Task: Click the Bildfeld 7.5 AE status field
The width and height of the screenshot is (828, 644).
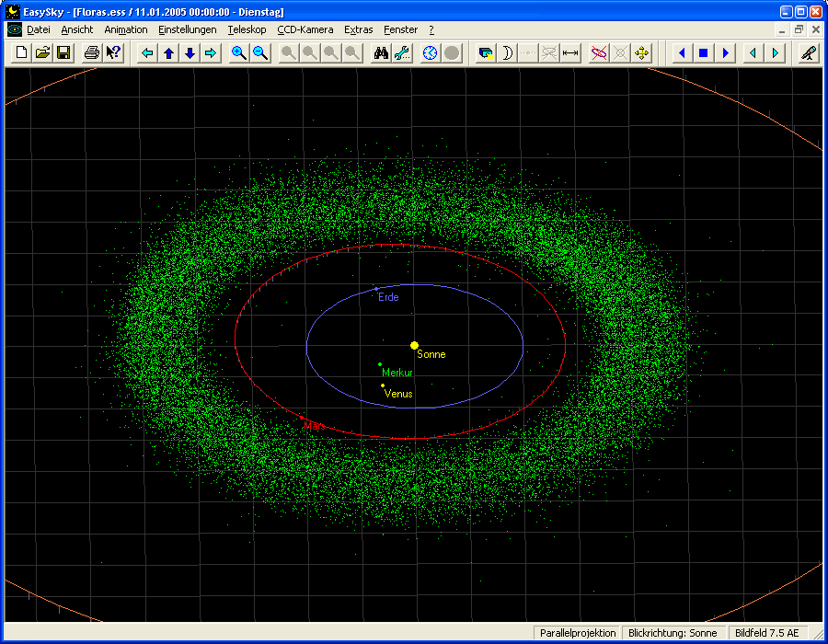Action: 768,633
